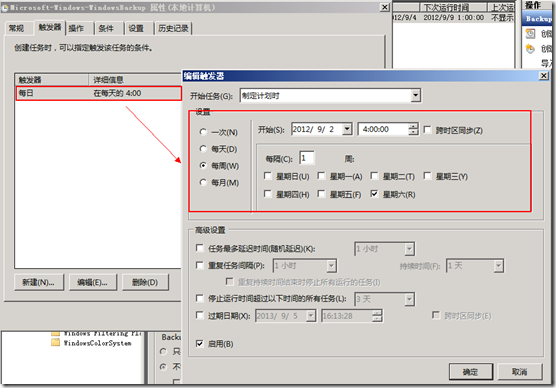The width and height of the screenshot is (556, 388).
Task: Open the 历史记录 tab
Action: 173,28
